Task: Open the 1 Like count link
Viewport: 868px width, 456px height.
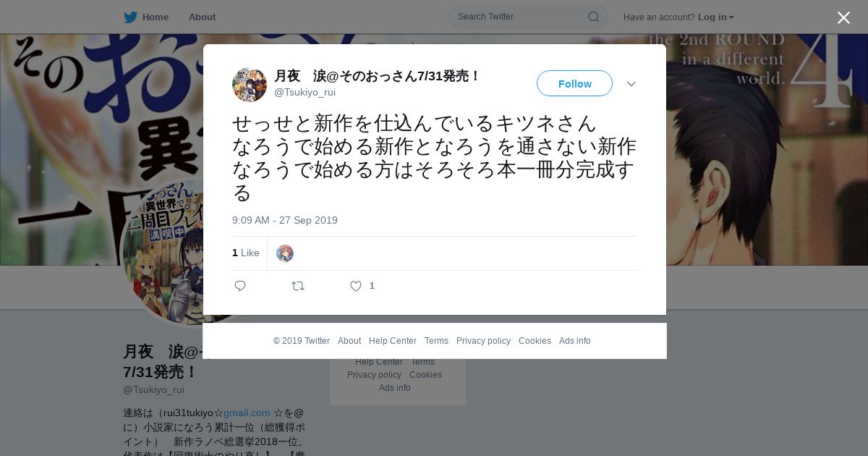Action: (x=246, y=253)
